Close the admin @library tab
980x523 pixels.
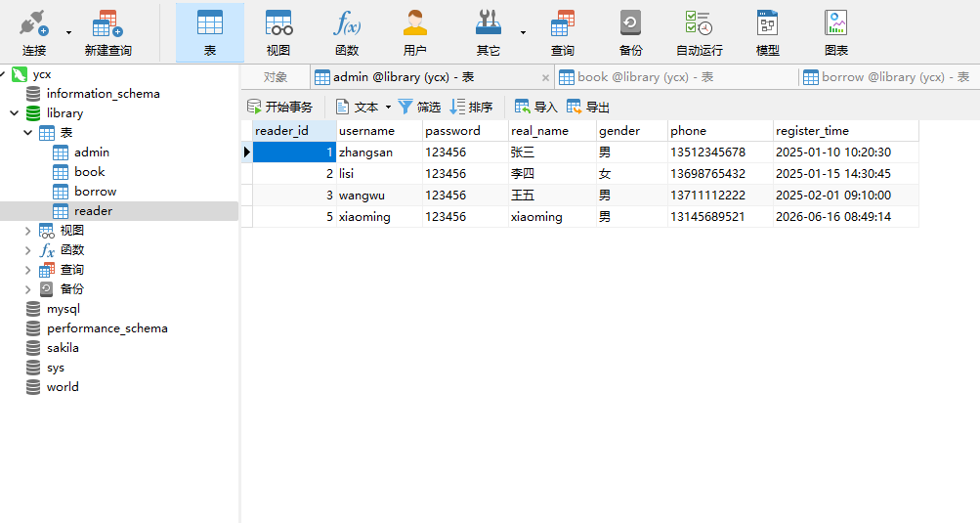(x=545, y=77)
